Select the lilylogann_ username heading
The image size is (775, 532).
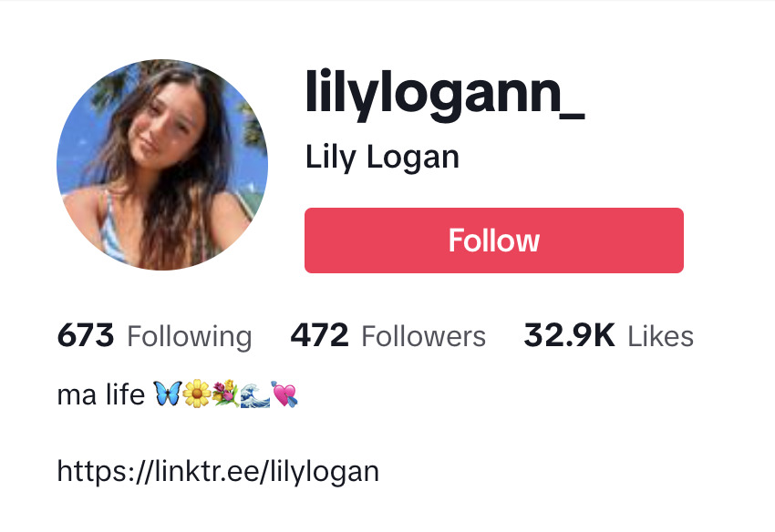[x=445, y=95]
